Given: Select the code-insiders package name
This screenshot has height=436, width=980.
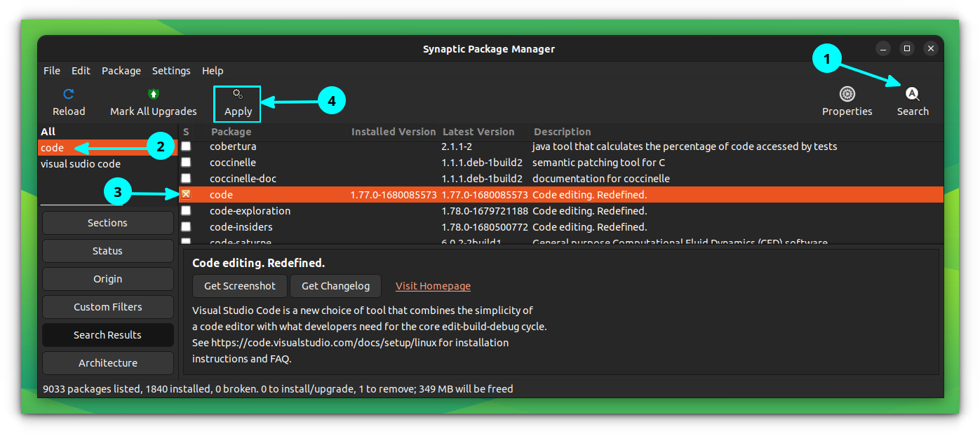Looking at the screenshot, I should 241,227.
